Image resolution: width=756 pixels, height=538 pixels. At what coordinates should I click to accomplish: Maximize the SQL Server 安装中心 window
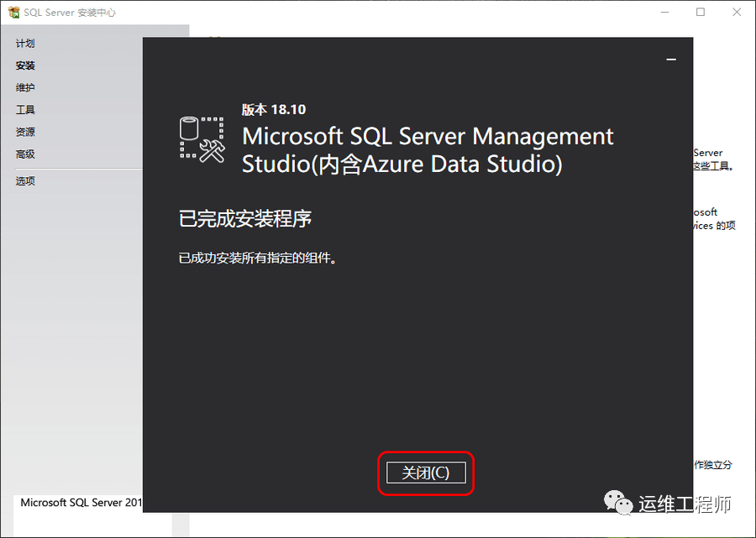point(701,12)
